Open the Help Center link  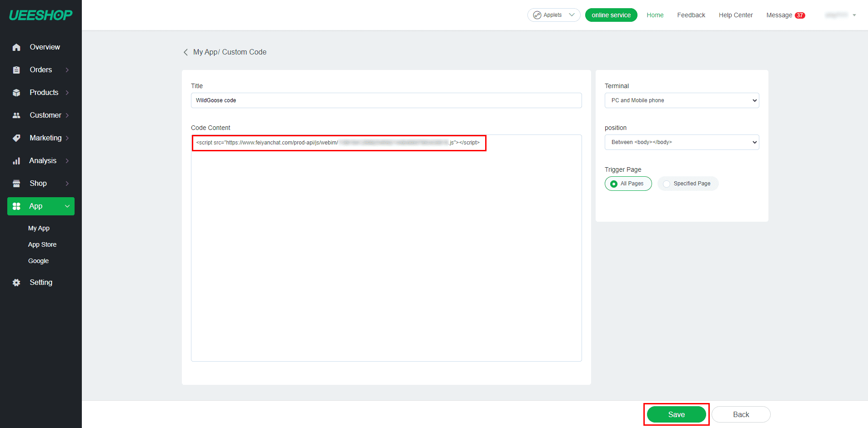(735, 15)
